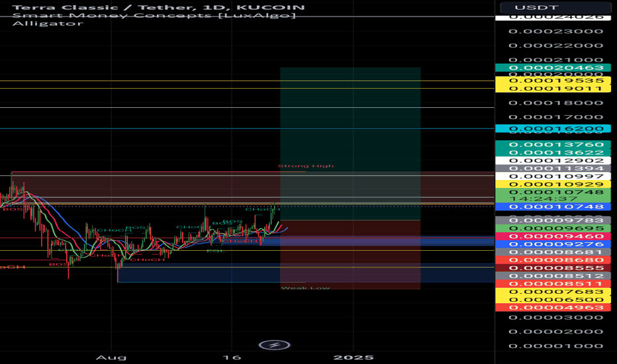Click the yellow 0.00007683 price label
The width and height of the screenshot is (617, 364).
tap(553, 292)
